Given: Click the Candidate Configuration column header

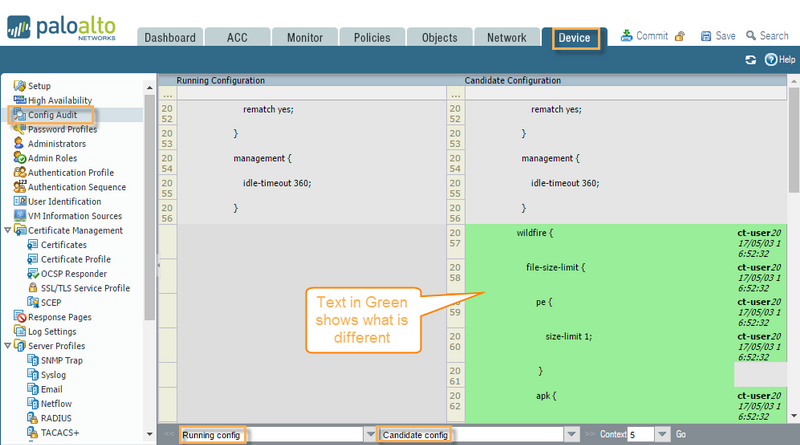Looking at the screenshot, I should [512, 80].
